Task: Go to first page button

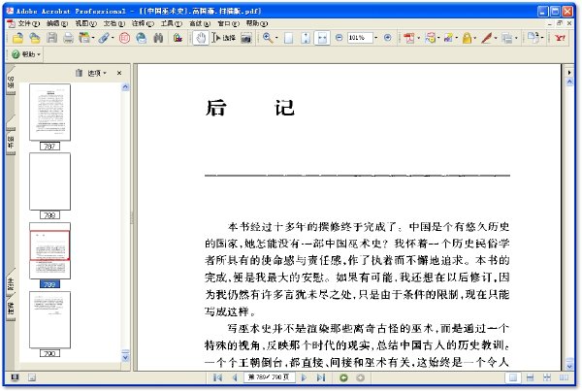Action: tap(218, 377)
